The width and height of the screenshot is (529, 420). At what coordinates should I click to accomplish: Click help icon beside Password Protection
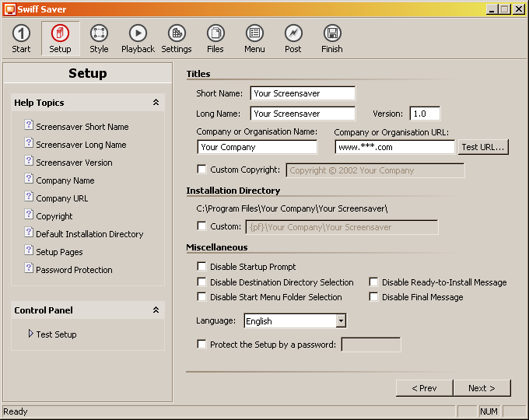[x=29, y=268]
